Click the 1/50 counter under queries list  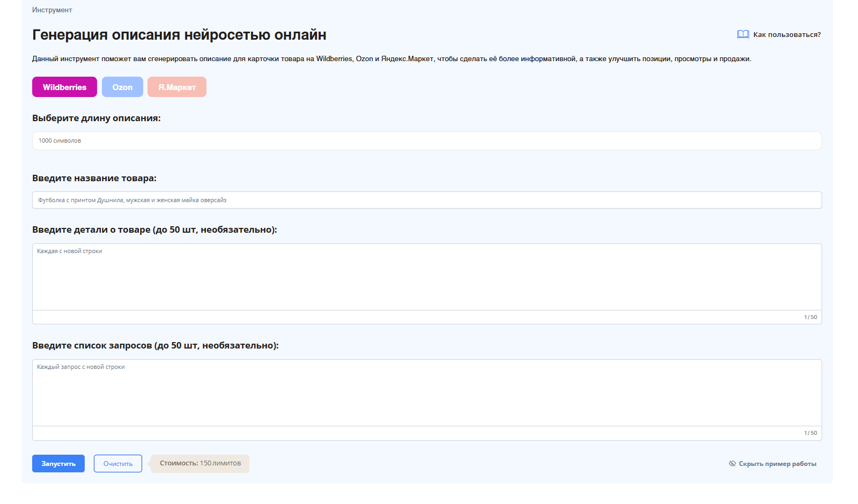click(810, 433)
